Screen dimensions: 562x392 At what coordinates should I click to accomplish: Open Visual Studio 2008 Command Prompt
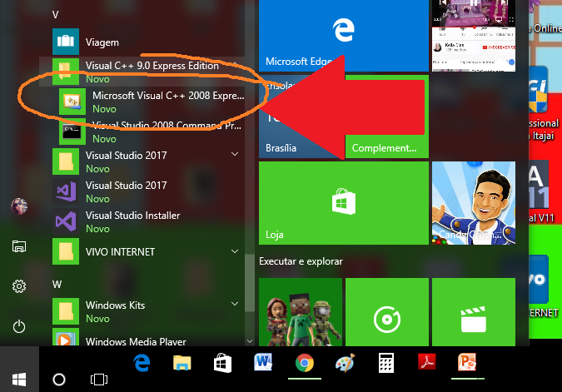tap(158, 131)
